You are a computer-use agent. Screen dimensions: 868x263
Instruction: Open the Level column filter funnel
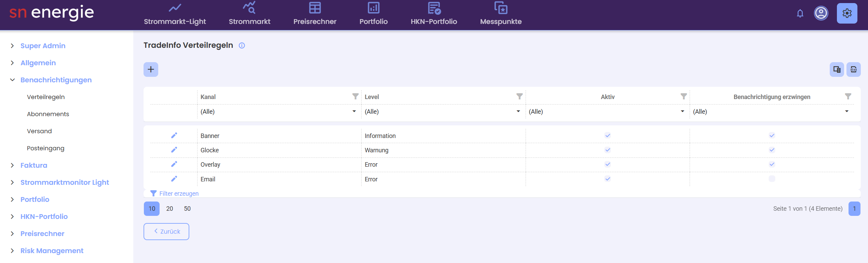(x=519, y=97)
